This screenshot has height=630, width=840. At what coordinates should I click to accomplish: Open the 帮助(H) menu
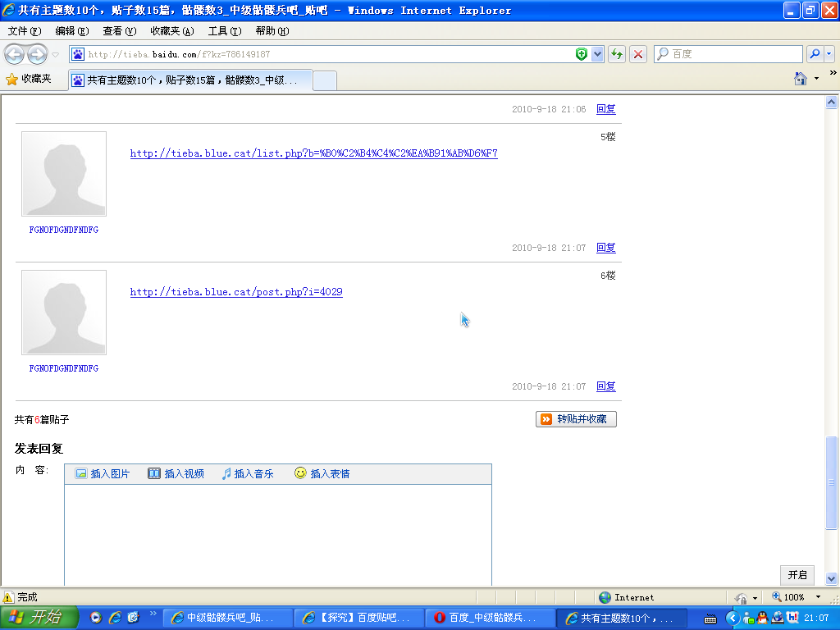tap(272, 31)
